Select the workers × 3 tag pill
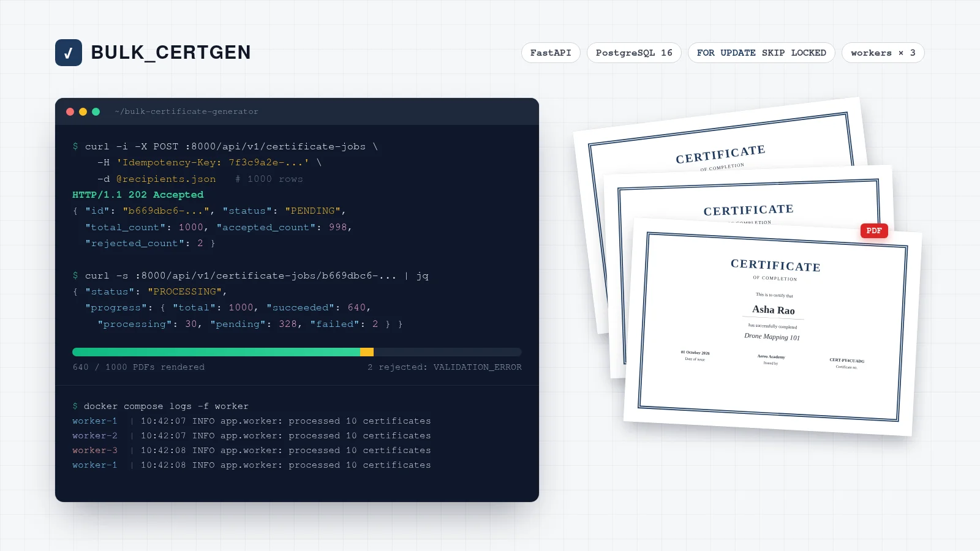 883,53
